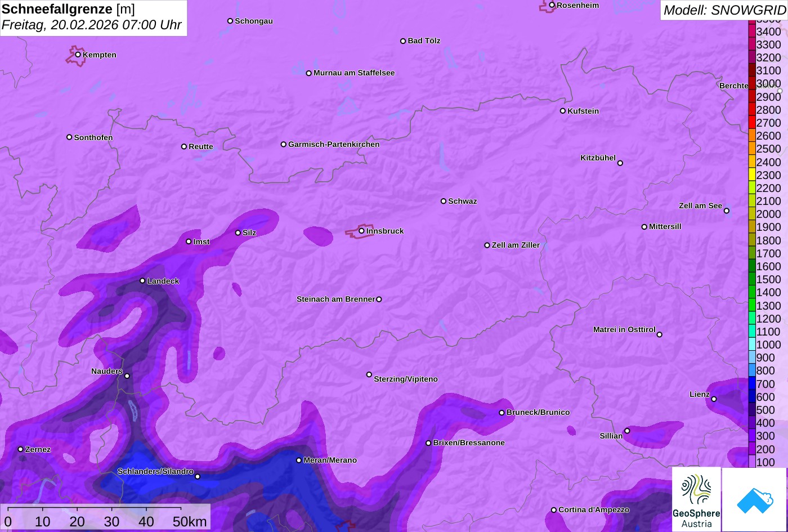The height and width of the screenshot is (532, 788).
Task: Click the 'Schwaz' map label
Action: pos(463,201)
